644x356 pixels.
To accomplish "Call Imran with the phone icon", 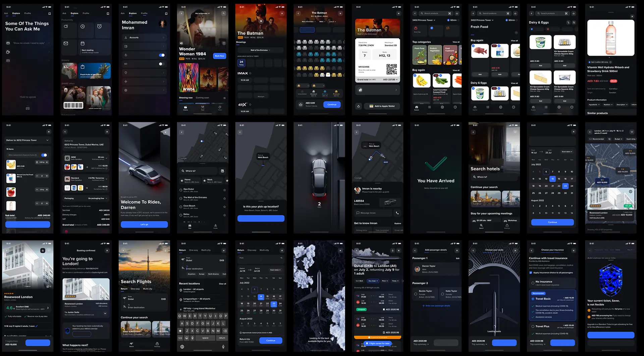I will (397, 213).
